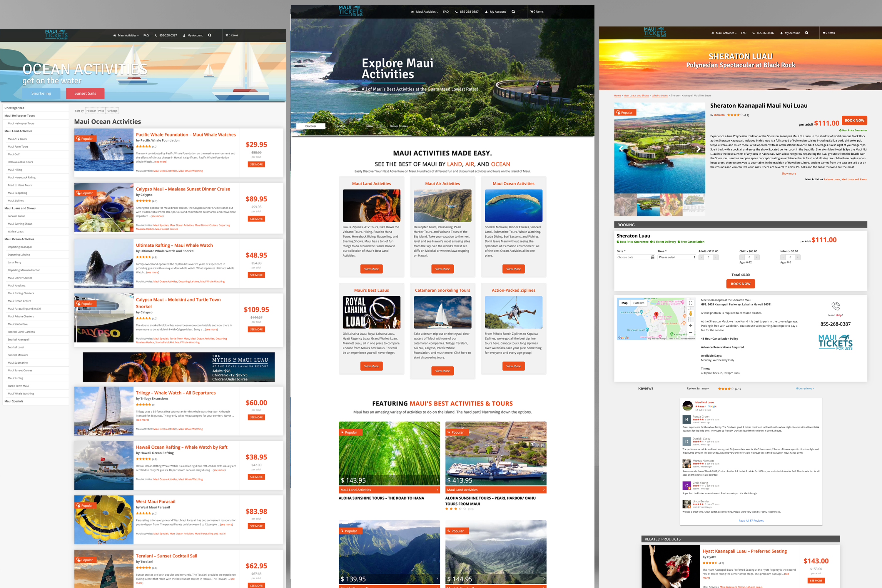Click Maui Tickets logo on Ocean Activities page
Screen dimensions: 882x588
point(56,34)
